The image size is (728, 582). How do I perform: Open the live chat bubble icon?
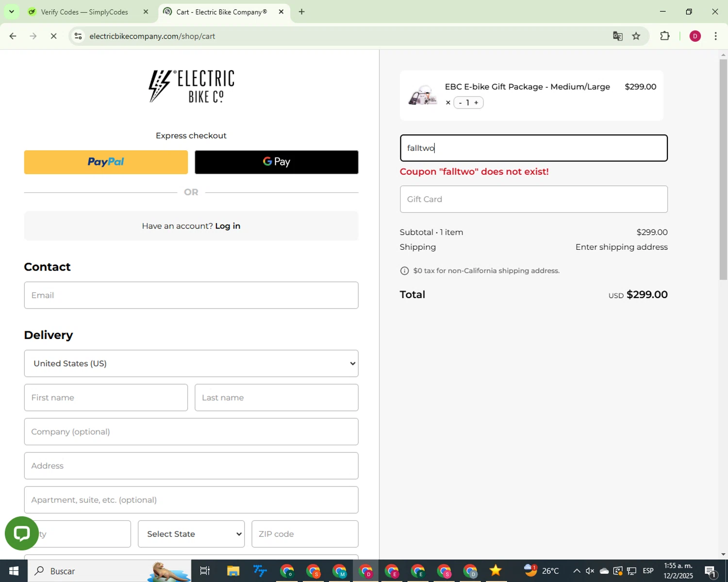click(22, 533)
